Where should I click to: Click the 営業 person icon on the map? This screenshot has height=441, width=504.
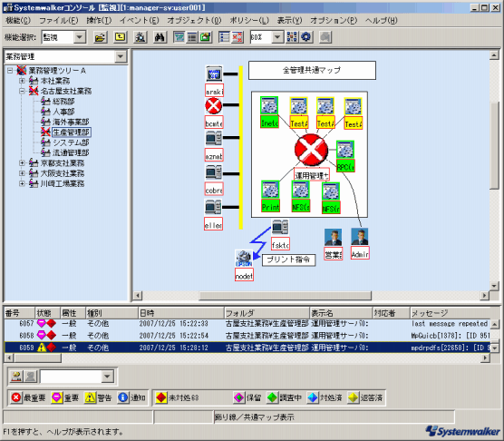coord(333,238)
